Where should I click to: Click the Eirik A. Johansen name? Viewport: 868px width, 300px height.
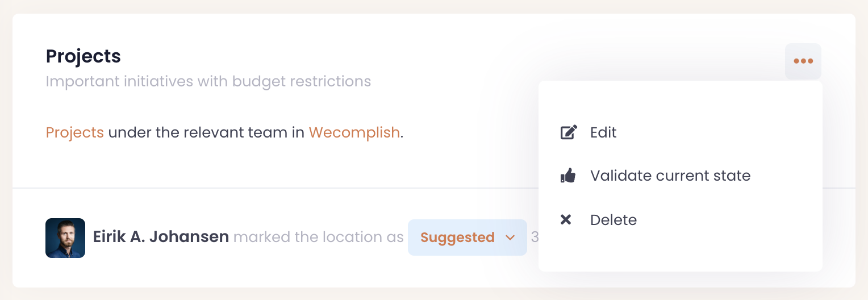point(161,238)
